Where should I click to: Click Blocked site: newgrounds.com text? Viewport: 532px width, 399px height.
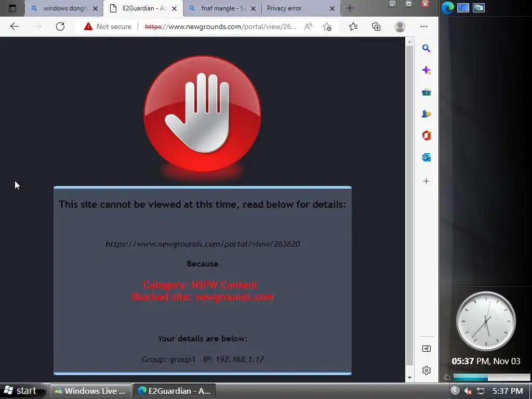click(x=203, y=297)
